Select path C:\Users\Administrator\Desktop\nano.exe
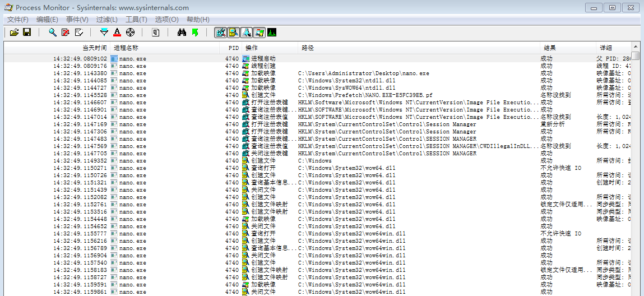 pyautogui.click(x=364, y=73)
